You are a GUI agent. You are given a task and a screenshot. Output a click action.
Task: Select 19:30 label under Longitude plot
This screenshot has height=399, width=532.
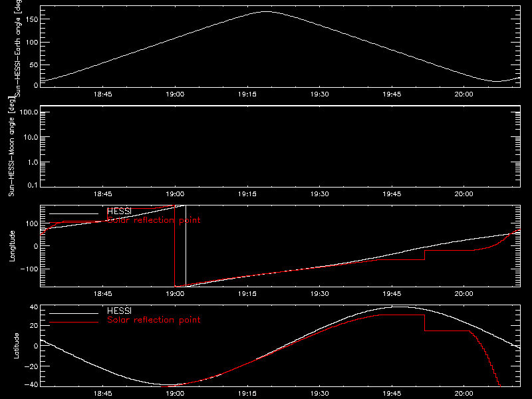[x=320, y=294]
